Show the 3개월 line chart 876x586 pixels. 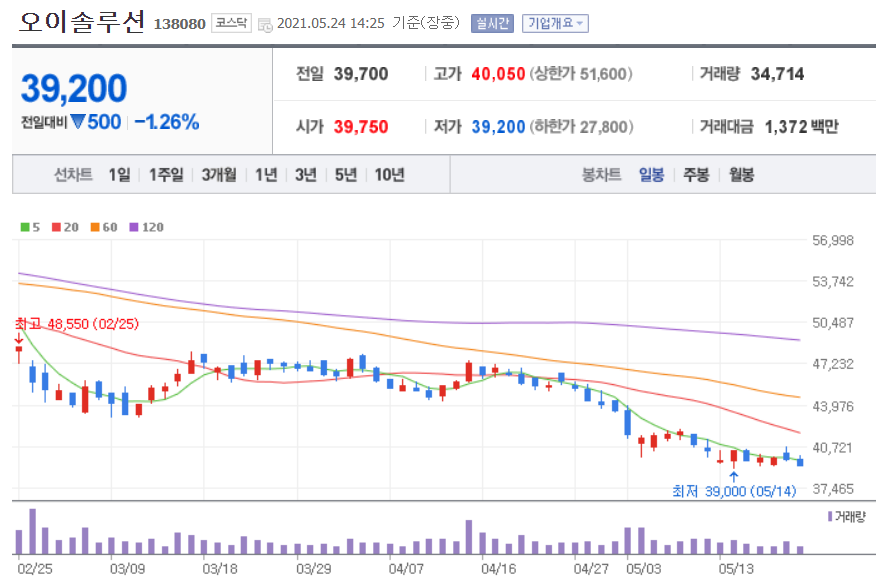[x=219, y=175]
